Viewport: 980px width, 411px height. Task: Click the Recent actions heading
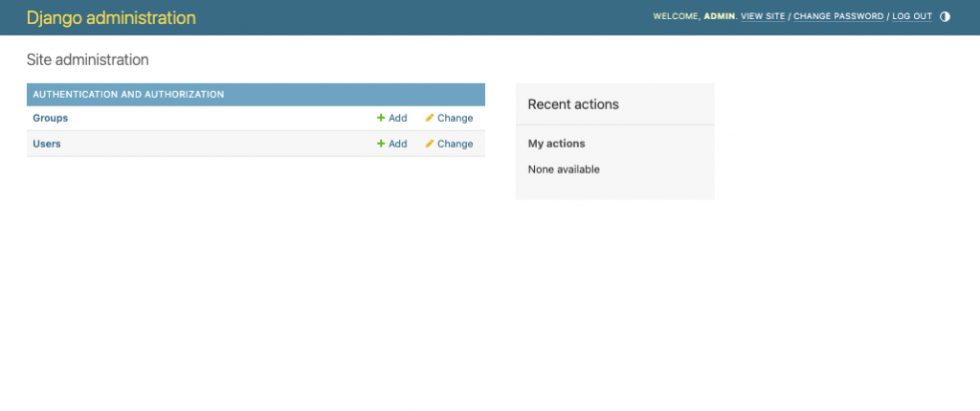tap(573, 104)
